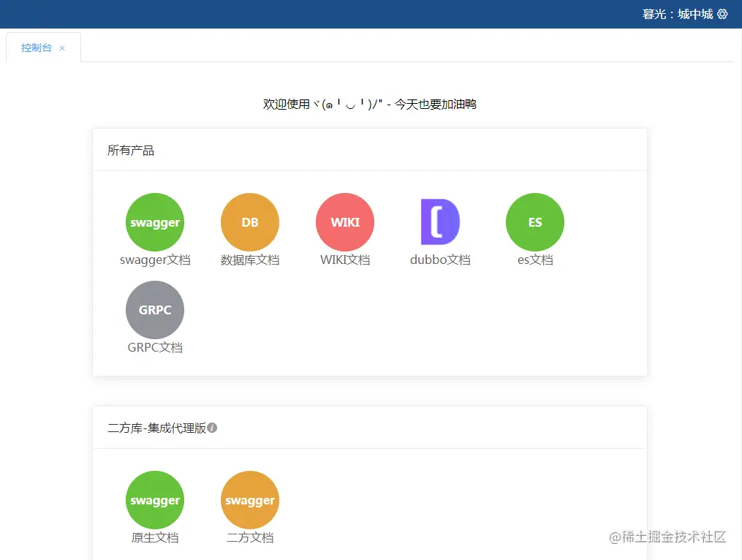Image resolution: width=742 pixels, height=560 pixels.
Task: Click the 暮光：城中城 user name
Action: tap(678, 14)
